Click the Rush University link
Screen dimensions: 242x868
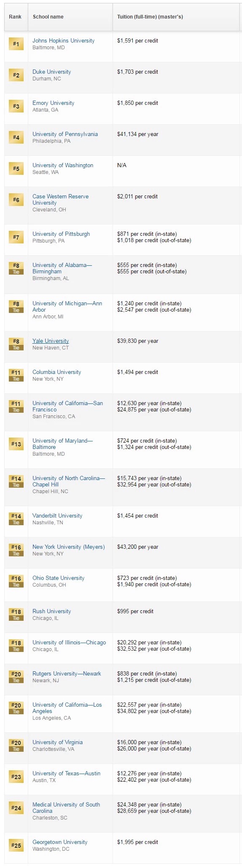coord(52,612)
